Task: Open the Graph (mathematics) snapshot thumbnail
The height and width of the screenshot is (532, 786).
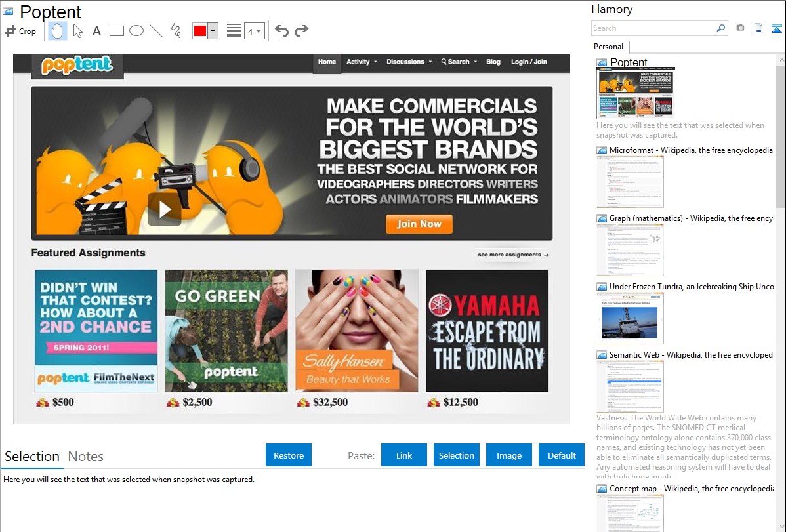Action: click(630, 250)
